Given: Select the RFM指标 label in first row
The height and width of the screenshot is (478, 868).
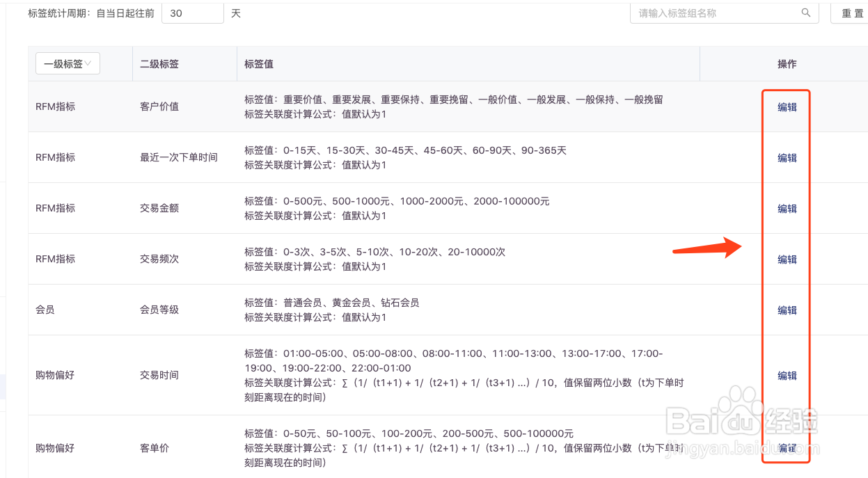Looking at the screenshot, I should [x=56, y=107].
